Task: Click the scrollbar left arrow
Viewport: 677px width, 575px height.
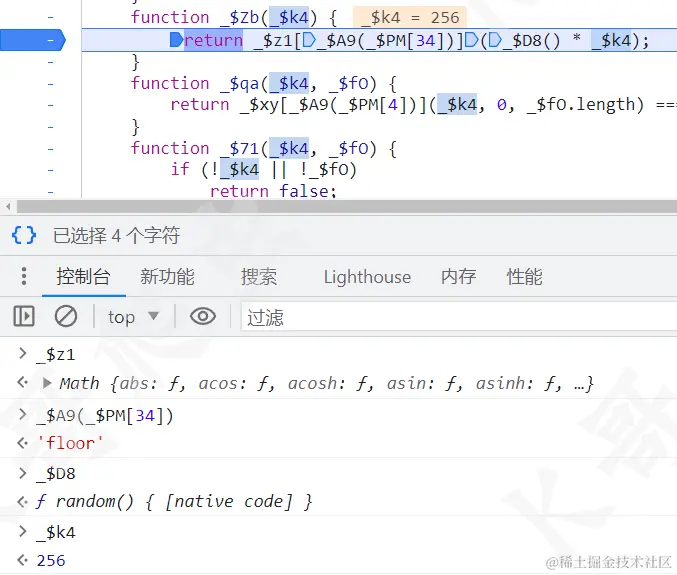Action: pyautogui.click(x=8, y=206)
